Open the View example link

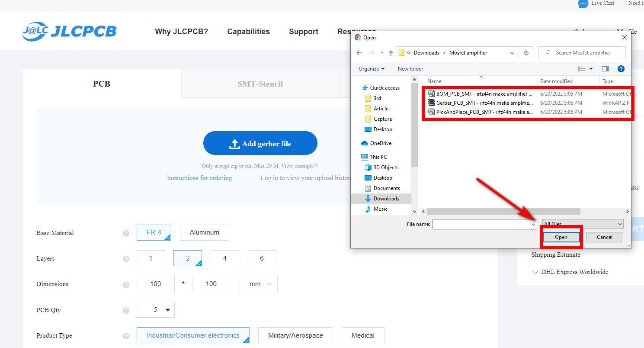pyautogui.click(x=299, y=166)
